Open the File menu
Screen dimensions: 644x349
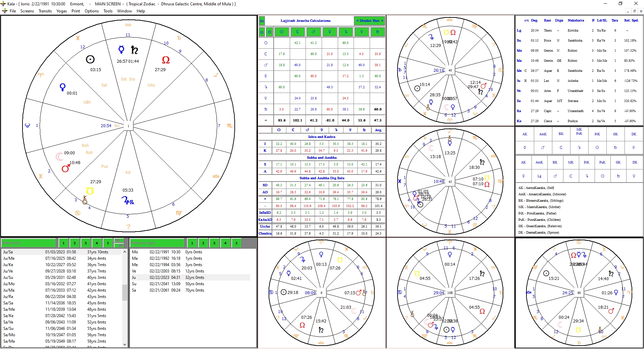[x=13, y=11]
